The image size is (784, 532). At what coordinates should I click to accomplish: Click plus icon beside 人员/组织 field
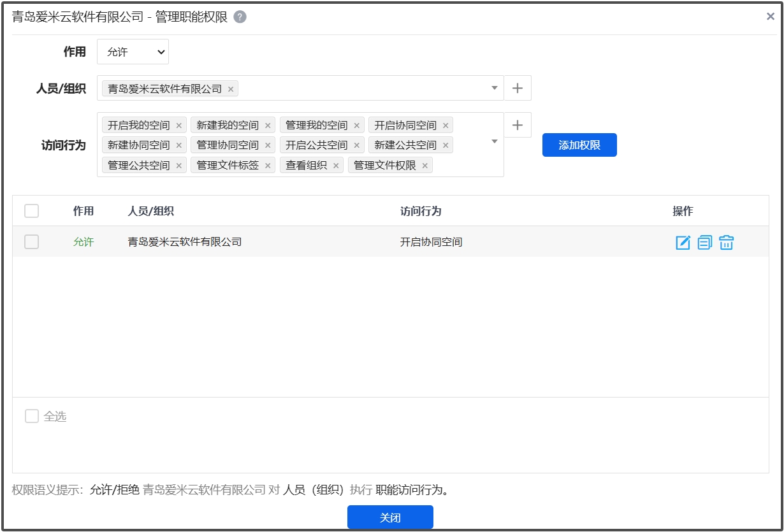point(518,89)
